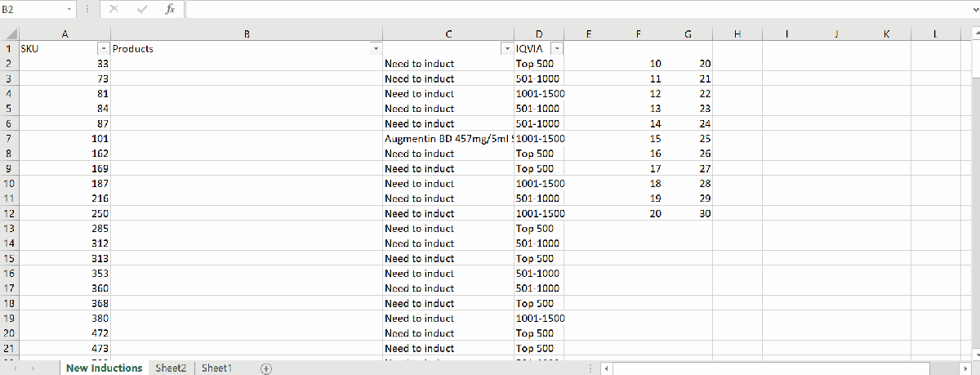Open the Products column filter dropdown
980x375 pixels.
(x=375, y=48)
